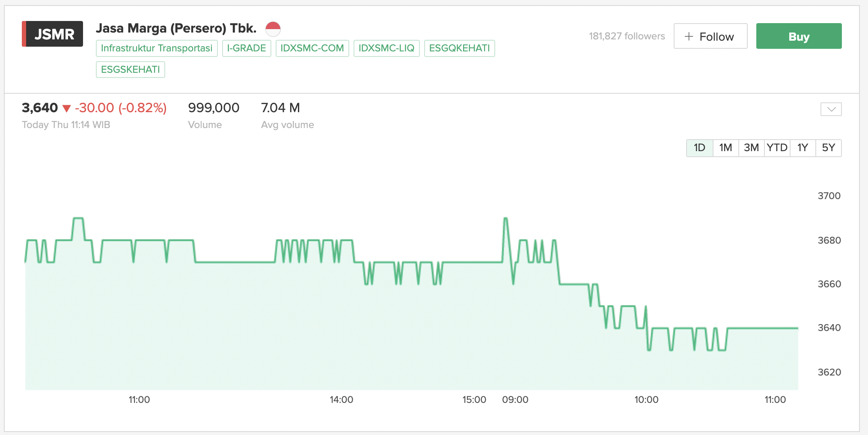The image size is (868, 435).
Task: Click the average volume 7.04 M
Action: [280, 108]
